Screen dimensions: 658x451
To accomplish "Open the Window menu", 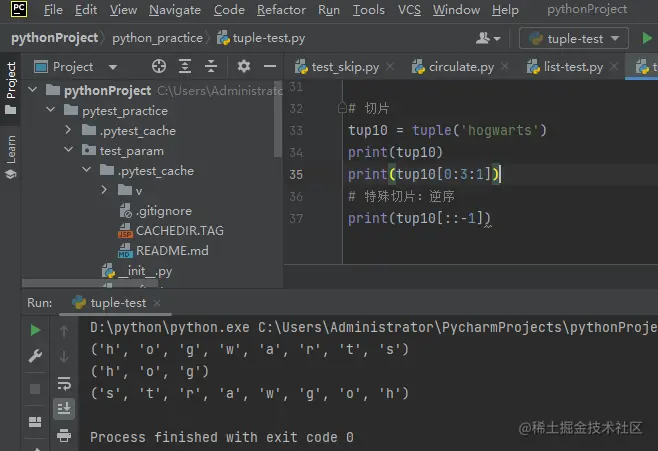I will [x=457, y=10].
